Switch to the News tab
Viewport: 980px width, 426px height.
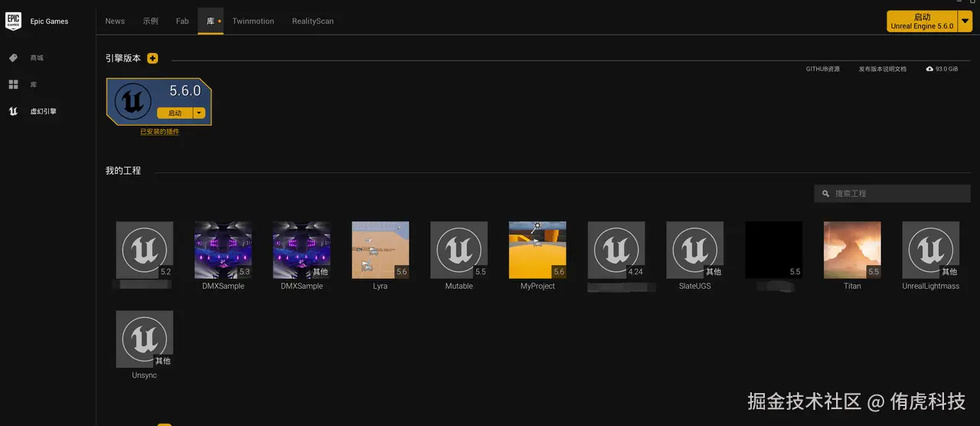(115, 21)
